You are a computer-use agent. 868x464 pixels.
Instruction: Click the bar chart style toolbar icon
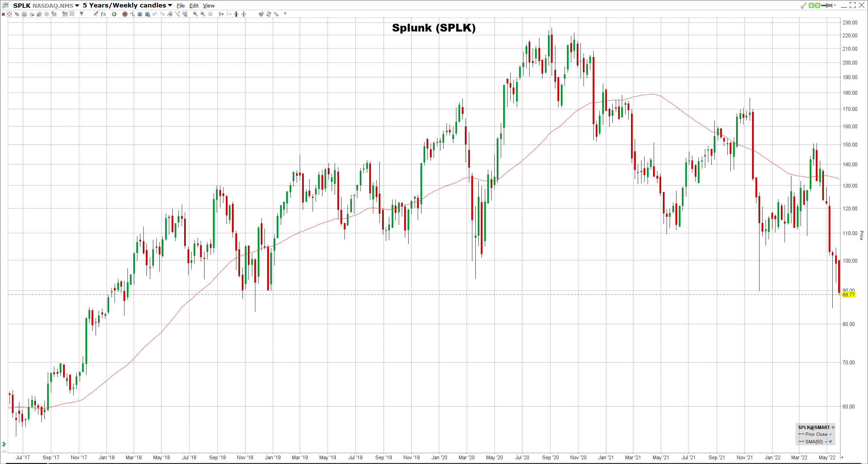point(103,14)
